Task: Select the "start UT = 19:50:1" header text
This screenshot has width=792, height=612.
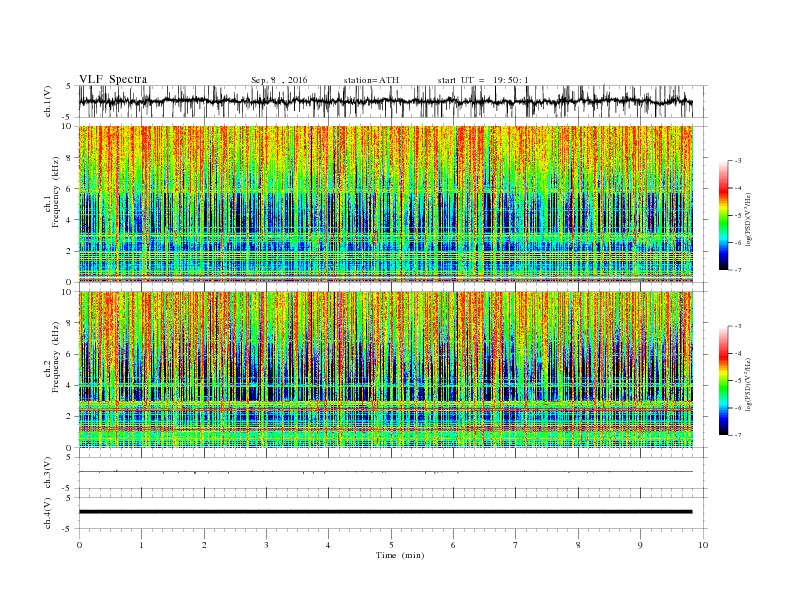Action: click(x=483, y=80)
